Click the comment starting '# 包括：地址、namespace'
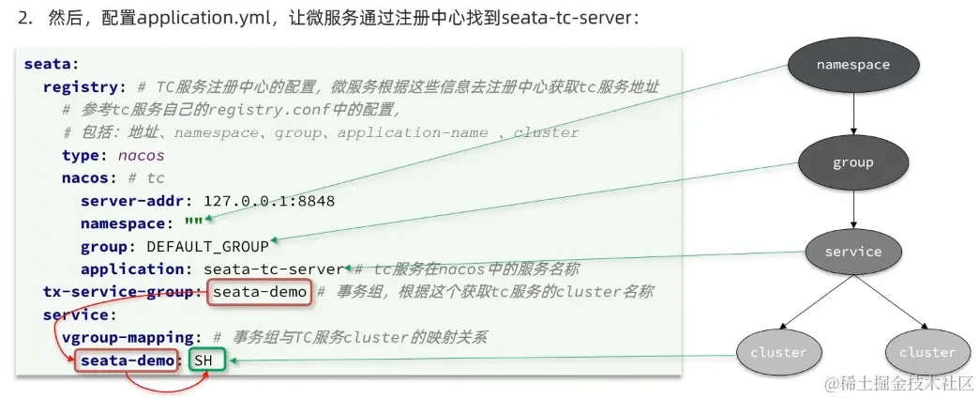The image size is (980, 399). tap(322, 132)
